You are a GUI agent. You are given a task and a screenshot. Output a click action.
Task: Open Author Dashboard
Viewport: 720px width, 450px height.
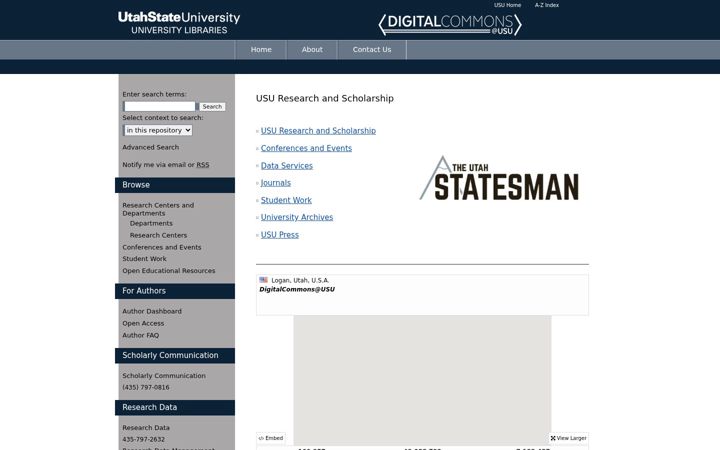click(x=152, y=311)
